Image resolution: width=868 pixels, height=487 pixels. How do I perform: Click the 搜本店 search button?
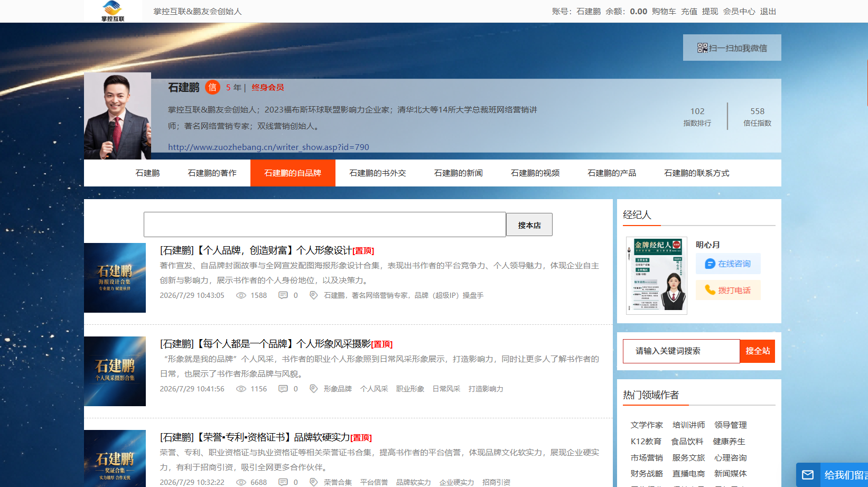pyautogui.click(x=529, y=225)
